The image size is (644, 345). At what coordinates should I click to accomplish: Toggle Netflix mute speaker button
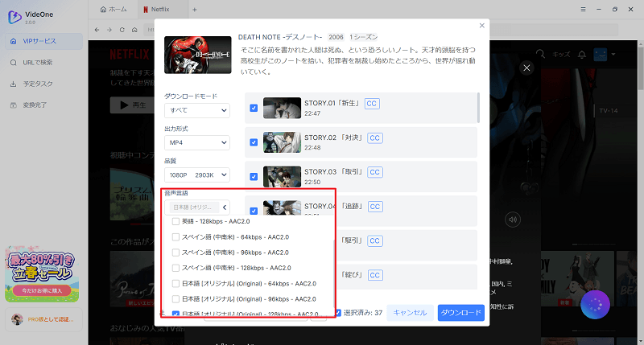pyautogui.click(x=513, y=220)
